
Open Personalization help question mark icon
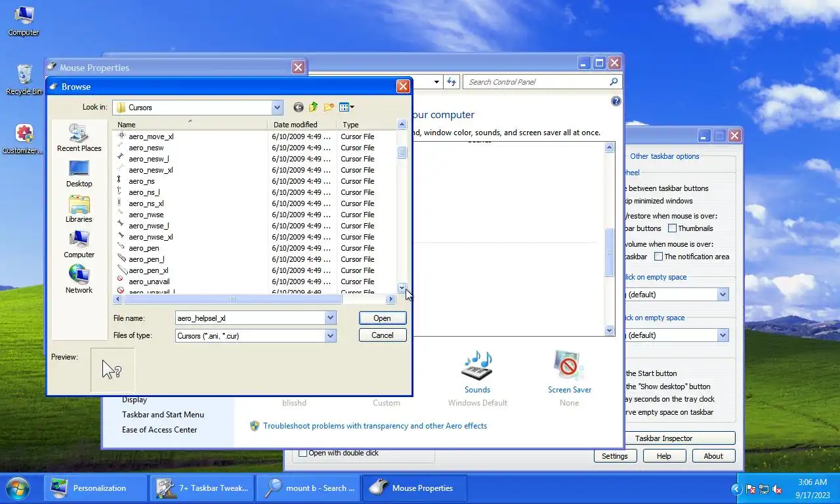click(616, 101)
